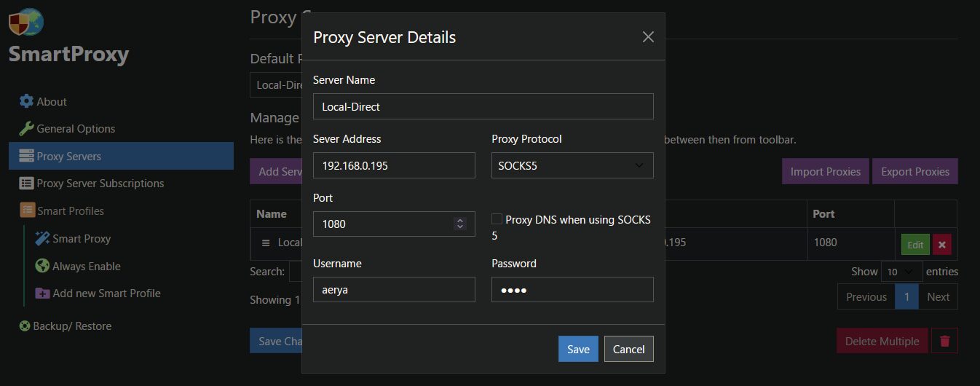This screenshot has height=386, width=980.
Task: Click the SmartProxy title text
Action: 68,55
